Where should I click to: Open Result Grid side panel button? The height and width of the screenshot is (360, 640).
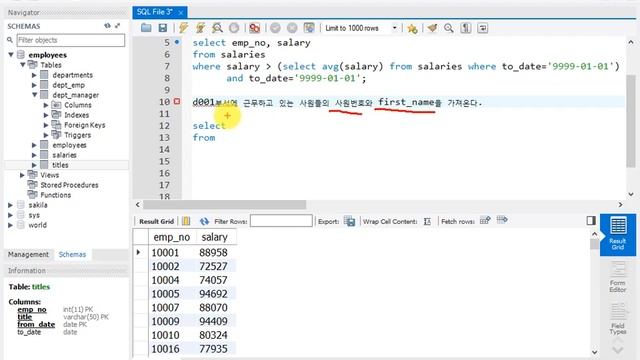pyautogui.click(x=618, y=234)
